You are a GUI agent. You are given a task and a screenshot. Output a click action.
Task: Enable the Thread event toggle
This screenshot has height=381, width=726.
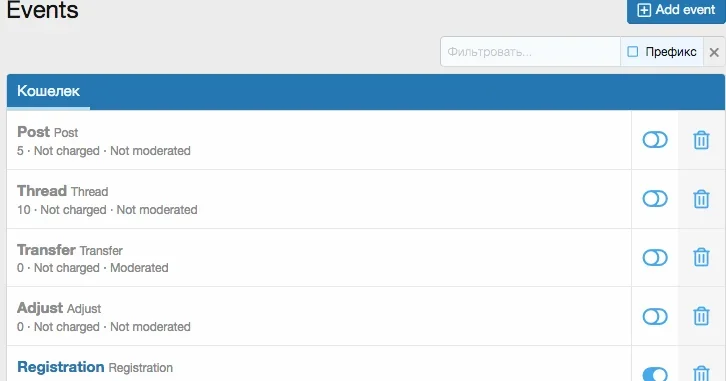(x=655, y=199)
